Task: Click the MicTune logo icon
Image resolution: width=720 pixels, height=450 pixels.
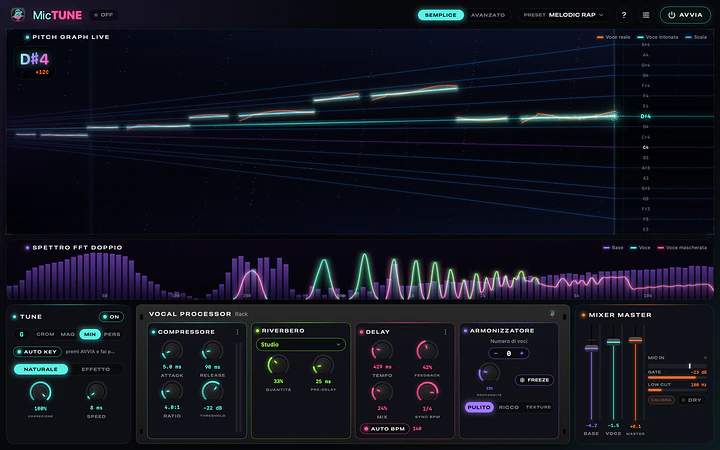Action: click(18, 15)
